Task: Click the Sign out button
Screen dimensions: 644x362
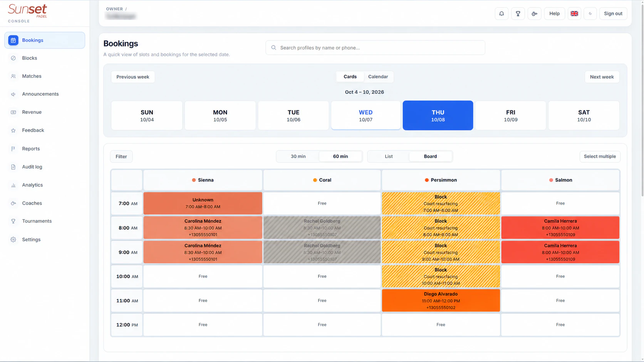Action: pyautogui.click(x=613, y=13)
